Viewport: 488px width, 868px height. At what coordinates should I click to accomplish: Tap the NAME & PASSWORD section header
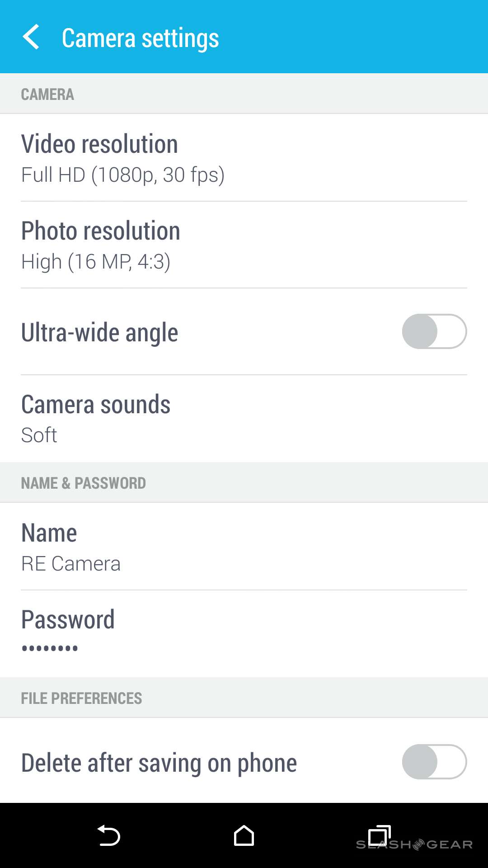click(x=84, y=483)
